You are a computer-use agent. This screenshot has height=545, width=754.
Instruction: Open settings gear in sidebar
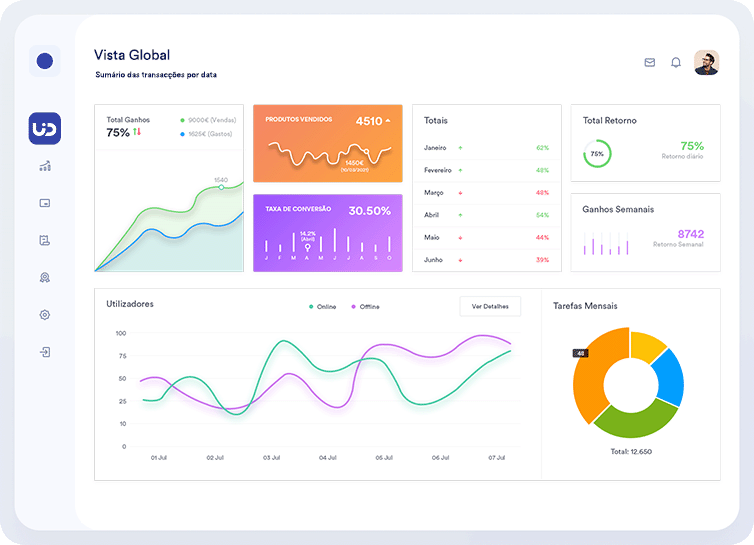(45, 315)
